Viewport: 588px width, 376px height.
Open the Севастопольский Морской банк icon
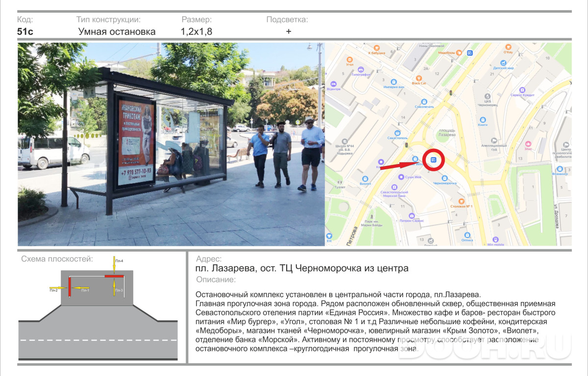pos(395,186)
